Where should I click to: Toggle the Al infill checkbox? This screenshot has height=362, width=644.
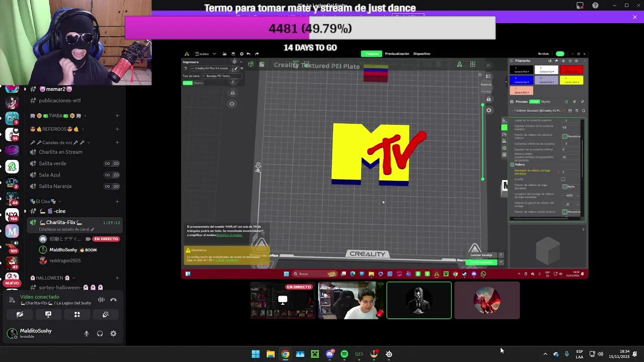[563, 179]
